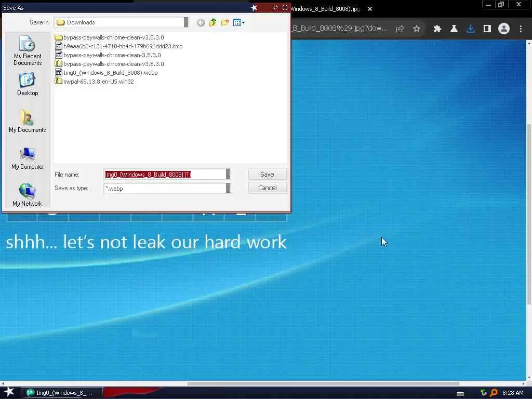Open the keyboard tray icon
The width and height of the screenshot is (532, 399).
click(460, 393)
